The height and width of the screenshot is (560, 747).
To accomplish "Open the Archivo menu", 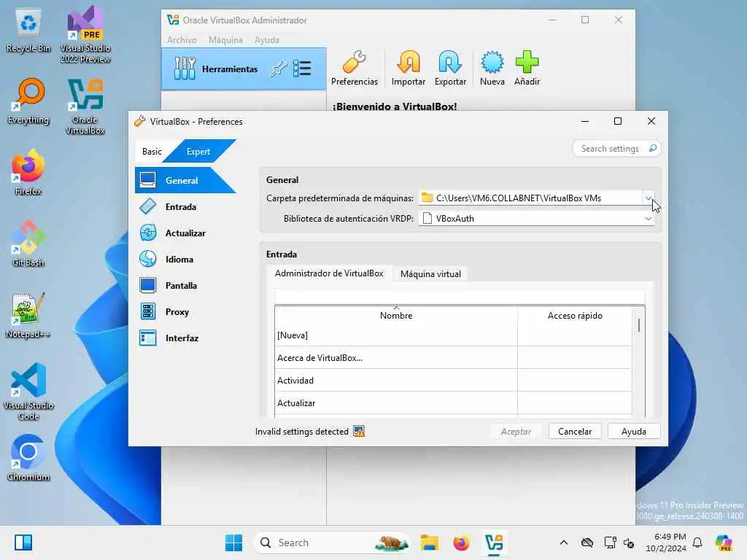I will pyautogui.click(x=182, y=40).
